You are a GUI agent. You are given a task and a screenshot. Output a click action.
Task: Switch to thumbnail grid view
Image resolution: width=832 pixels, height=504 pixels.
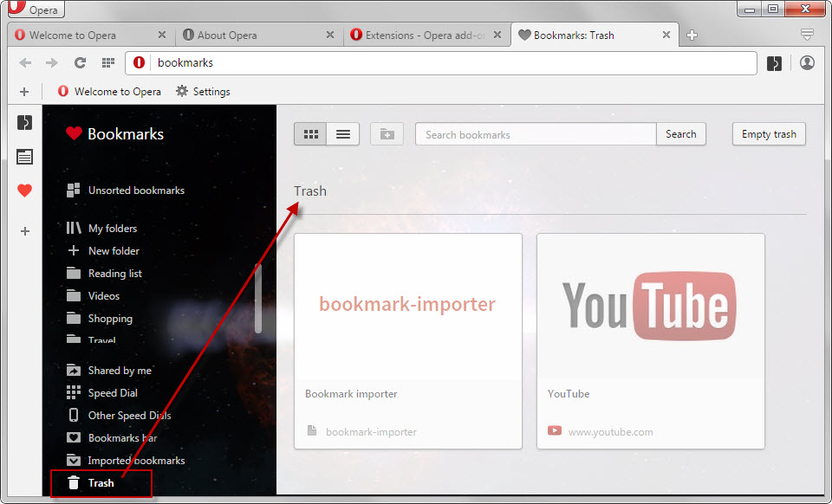point(310,134)
